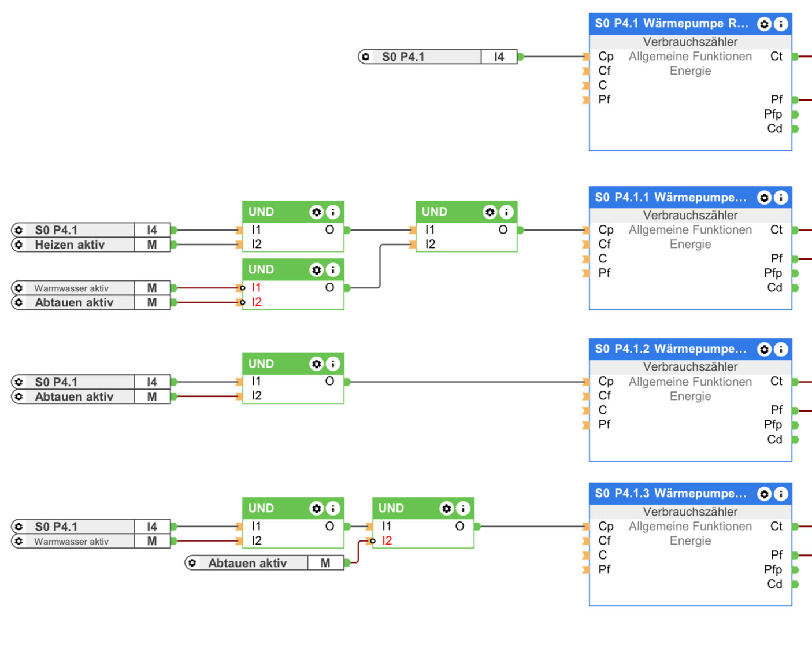Select title bar of S0 P4.1.1 Wärmepumpe block
812x659 pixels.
[691, 198]
